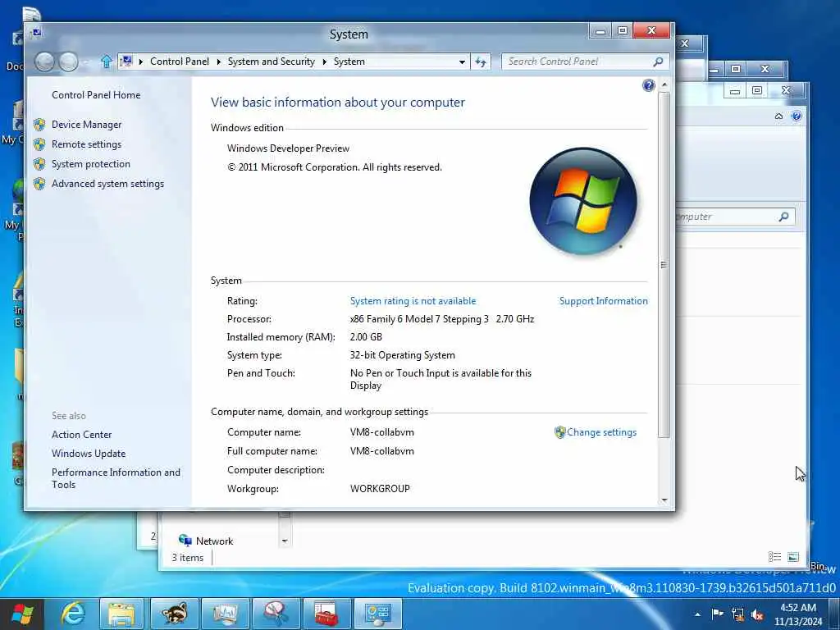Click the Action Center flag tray icon
The image size is (840, 630).
click(x=717, y=614)
